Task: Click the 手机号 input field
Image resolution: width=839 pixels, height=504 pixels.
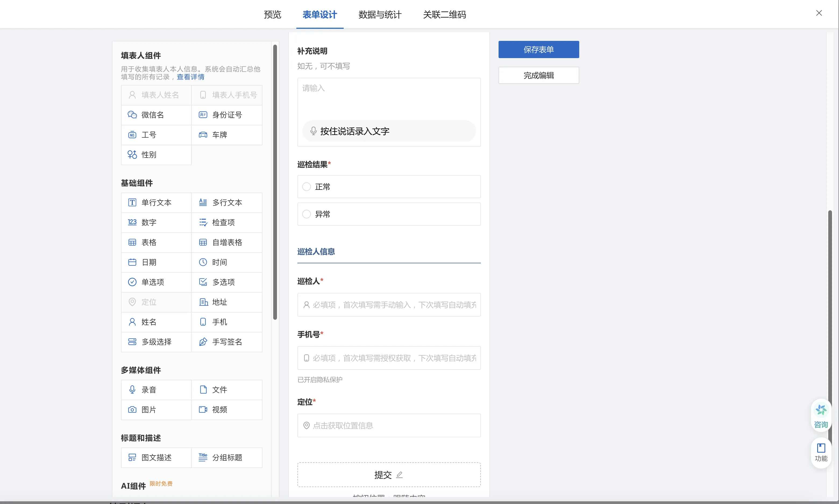Action: pyautogui.click(x=389, y=358)
